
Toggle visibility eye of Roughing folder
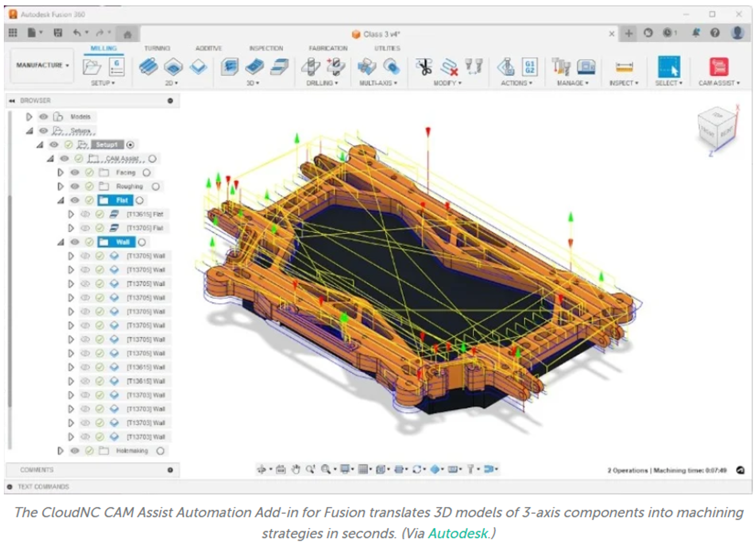75,186
